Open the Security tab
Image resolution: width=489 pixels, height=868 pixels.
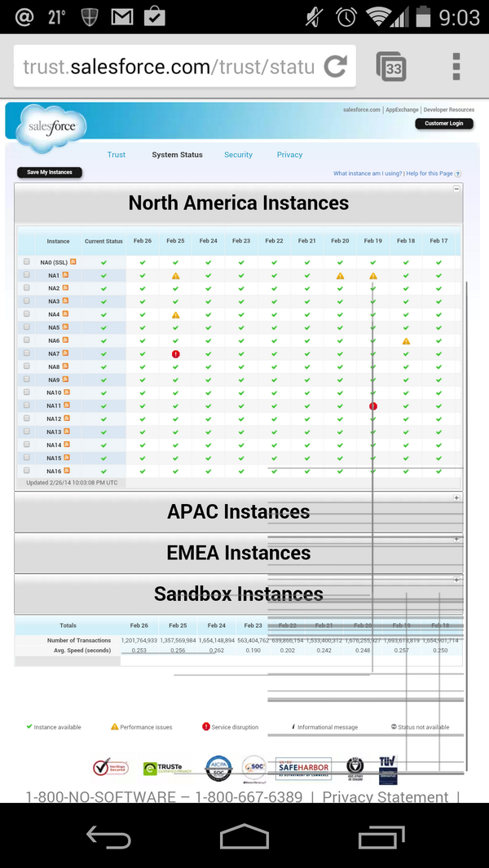point(238,155)
